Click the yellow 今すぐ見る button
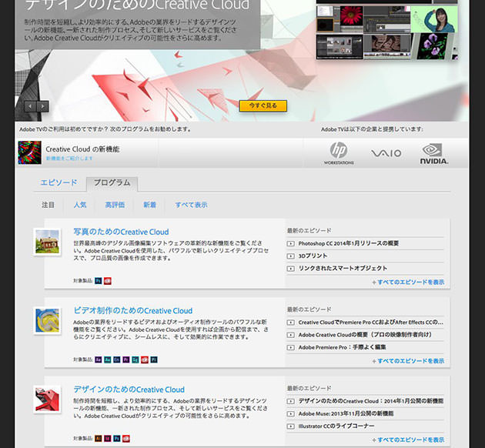Image resolution: width=485 pixels, height=448 pixels. (263, 105)
